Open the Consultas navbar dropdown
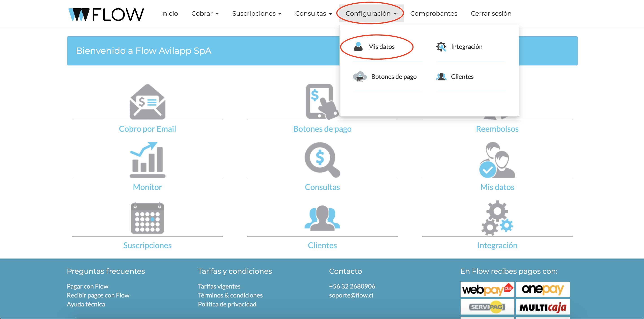The image size is (644, 319). (313, 13)
